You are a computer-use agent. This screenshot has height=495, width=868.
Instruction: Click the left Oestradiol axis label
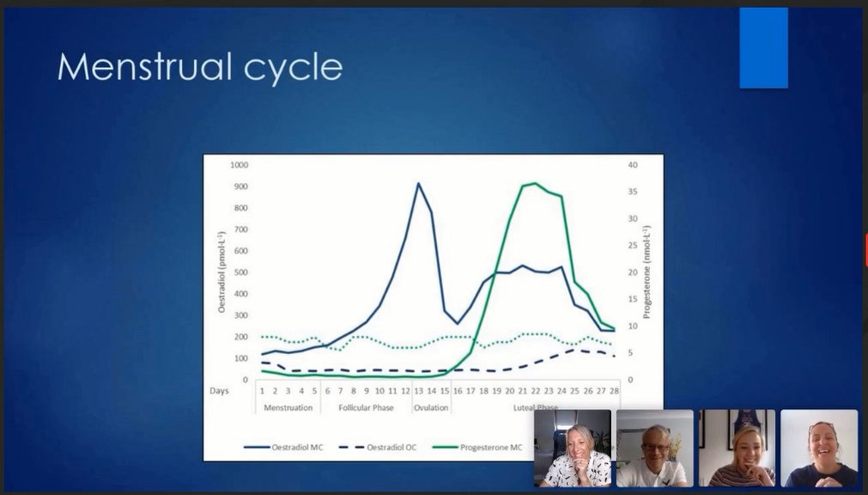coord(223,266)
